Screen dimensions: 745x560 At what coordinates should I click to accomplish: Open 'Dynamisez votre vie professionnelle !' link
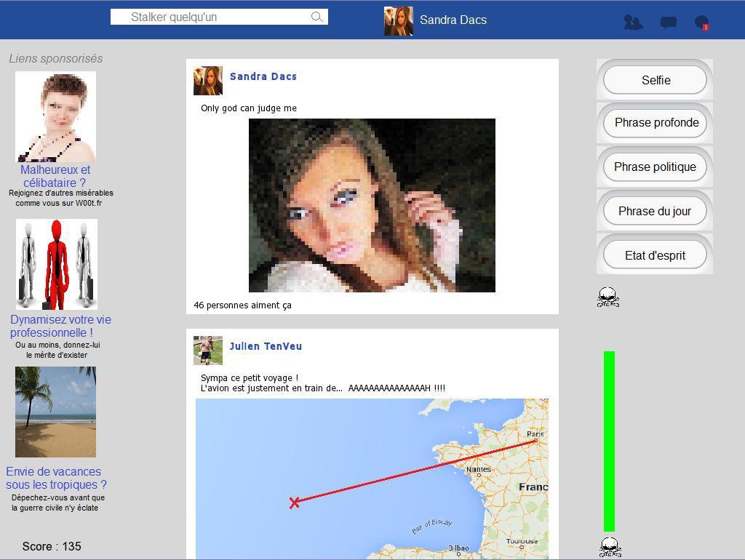tap(60, 326)
